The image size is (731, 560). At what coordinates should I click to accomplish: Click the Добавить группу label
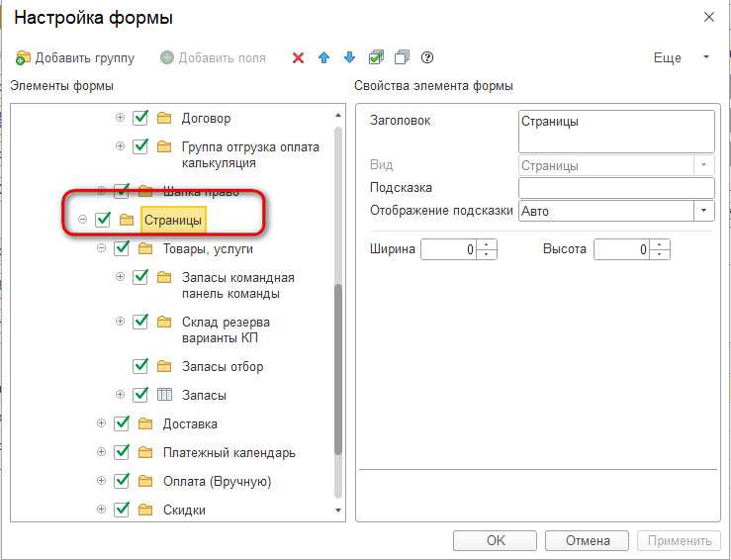(85, 57)
